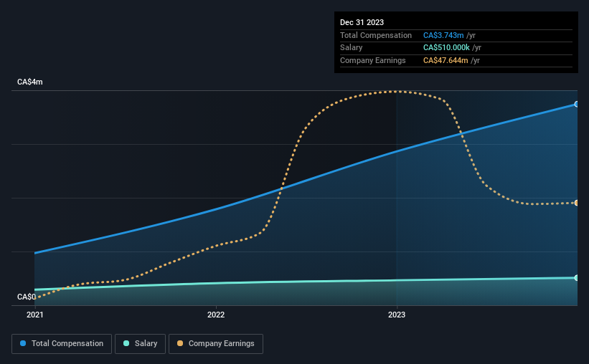The width and height of the screenshot is (589, 364).
Task: Click the peak of the dotted earnings curve
Action: pyautogui.click(x=397, y=91)
